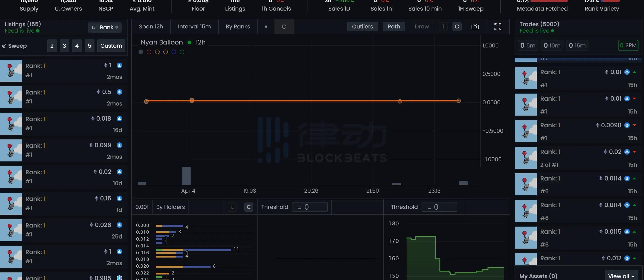Select hollow circle chart marker style

pos(284,27)
